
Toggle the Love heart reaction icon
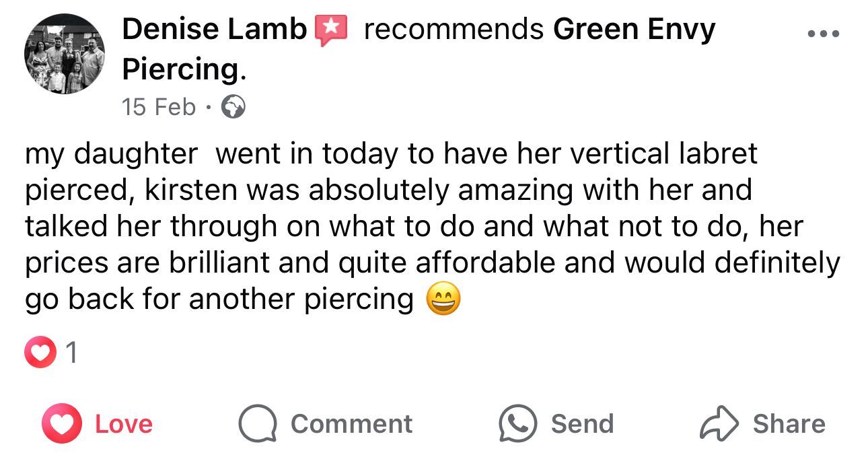coord(61,423)
